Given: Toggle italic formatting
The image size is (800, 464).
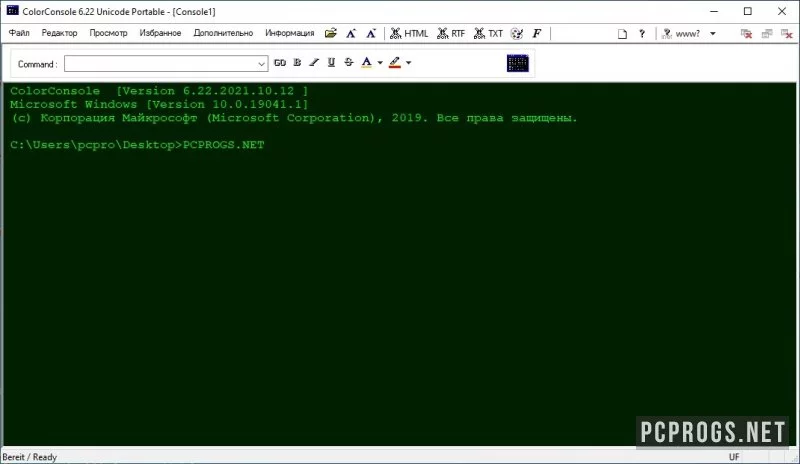Looking at the screenshot, I should coord(314,63).
